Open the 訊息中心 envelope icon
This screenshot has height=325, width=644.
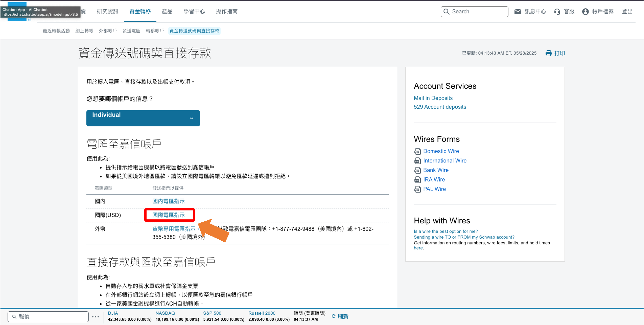(x=518, y=11)
